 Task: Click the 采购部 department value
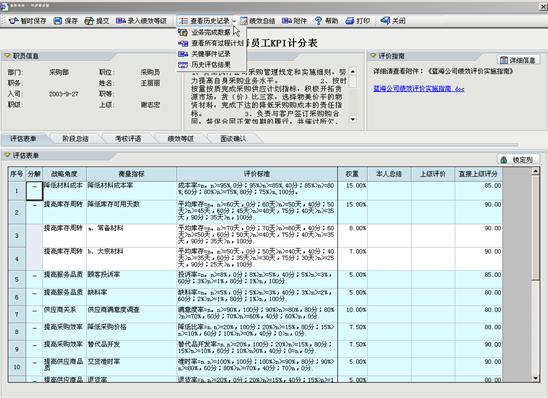tap(59, 72)
